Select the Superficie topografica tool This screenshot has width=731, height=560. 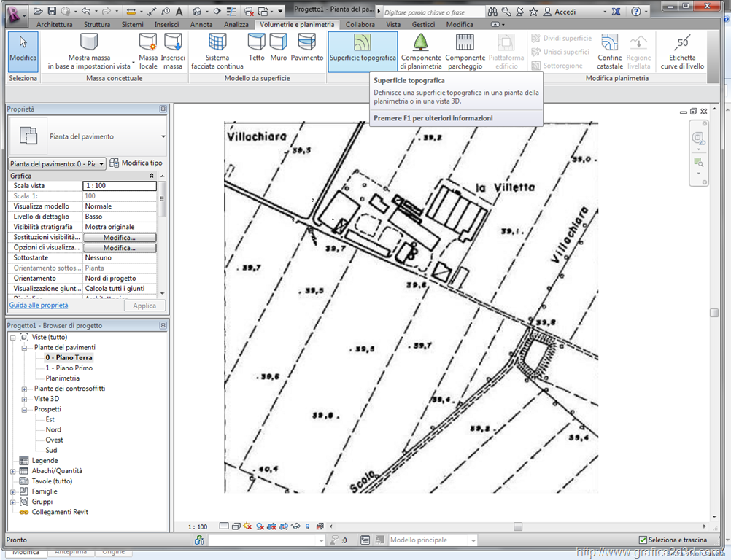[x=363, y=51]
